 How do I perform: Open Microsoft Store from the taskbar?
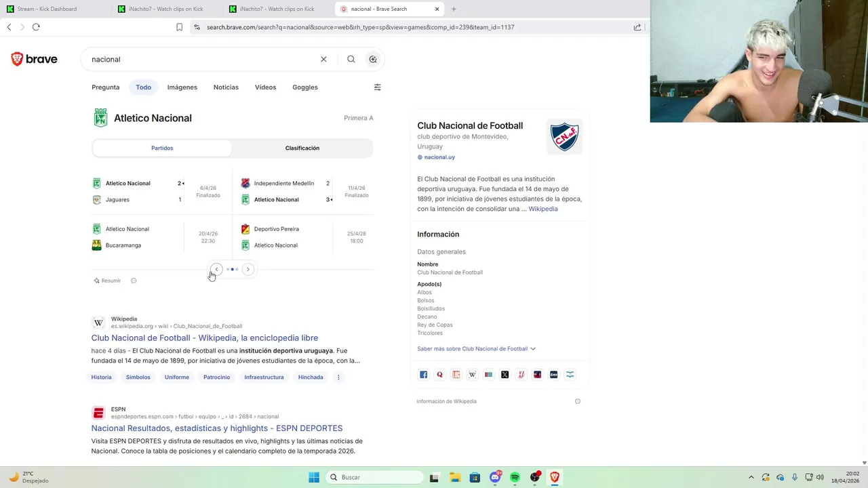point(475,477)
